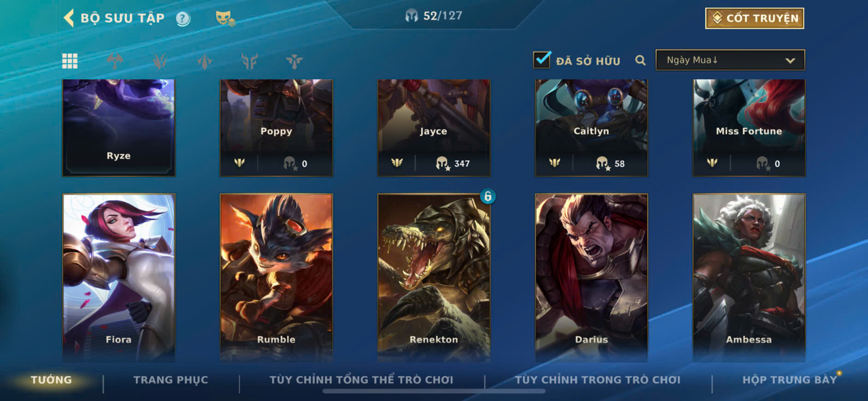Click the dropdown chevron arrow
The width and height of the screenshot is (868, 401).
tap(790, 61)
